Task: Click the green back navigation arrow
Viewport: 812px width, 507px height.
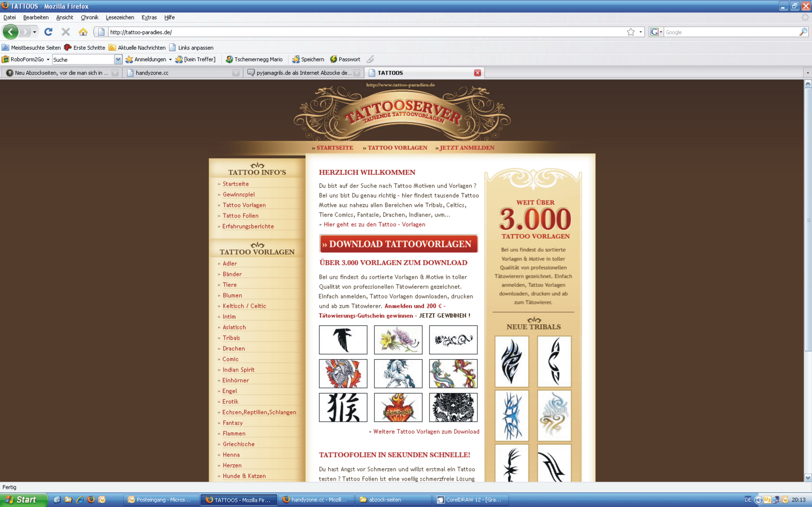Action: (10, 32)
